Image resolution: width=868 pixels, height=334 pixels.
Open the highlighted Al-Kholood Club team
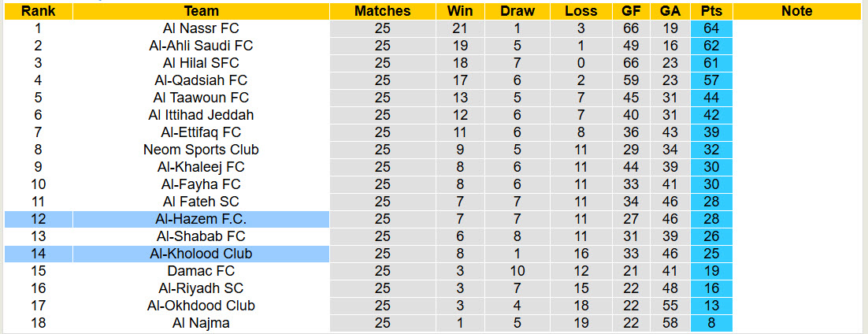click(201, 254)
